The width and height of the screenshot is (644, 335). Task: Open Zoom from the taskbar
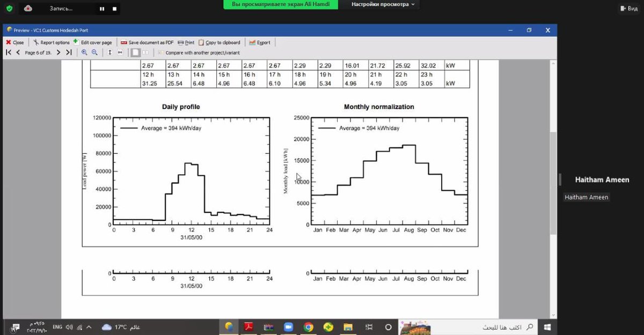pos(288,327)
